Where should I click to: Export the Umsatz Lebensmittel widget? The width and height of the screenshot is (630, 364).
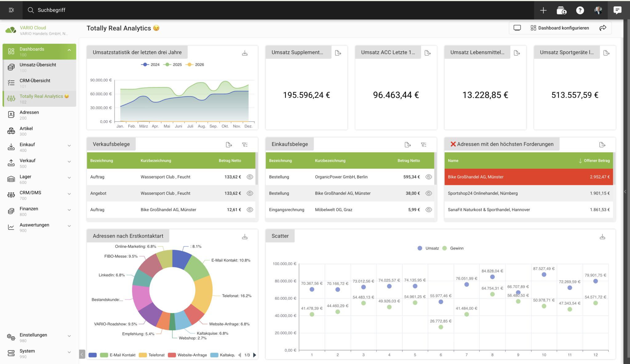517,53
